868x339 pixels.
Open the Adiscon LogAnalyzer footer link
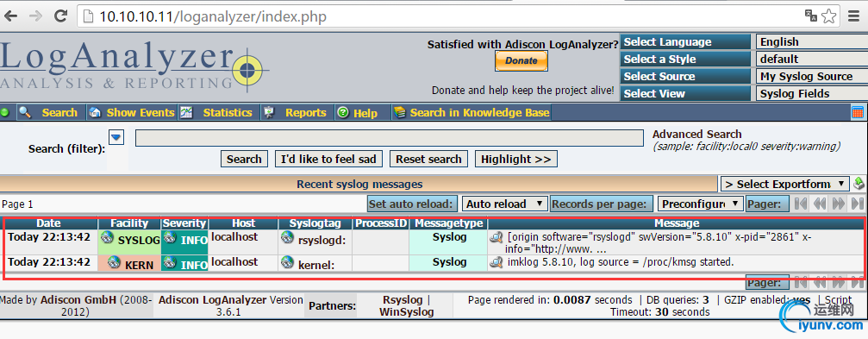(212, 300)
